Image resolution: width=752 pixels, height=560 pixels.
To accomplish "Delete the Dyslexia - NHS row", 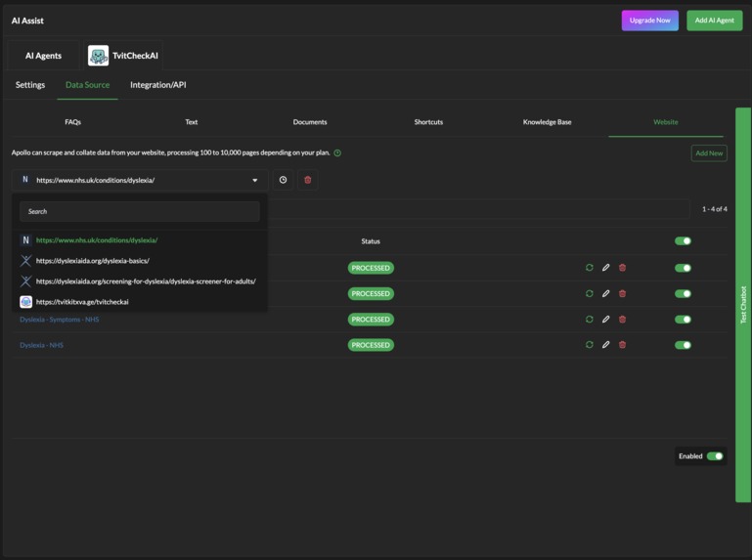I will coord(623,345).
